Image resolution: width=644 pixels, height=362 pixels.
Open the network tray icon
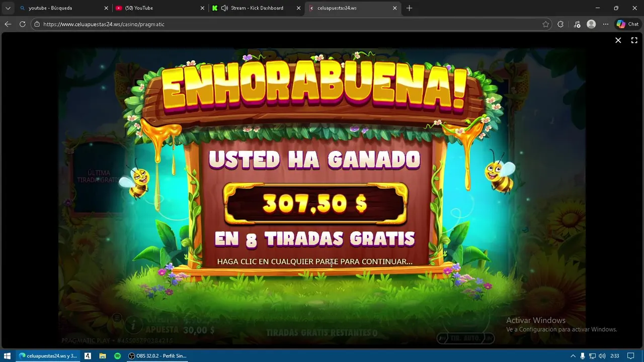592,355
